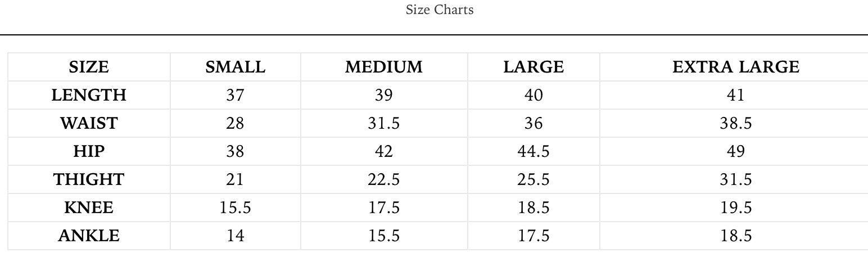
Task: Select the HIP row label
Action: click(x=89, y=151)
